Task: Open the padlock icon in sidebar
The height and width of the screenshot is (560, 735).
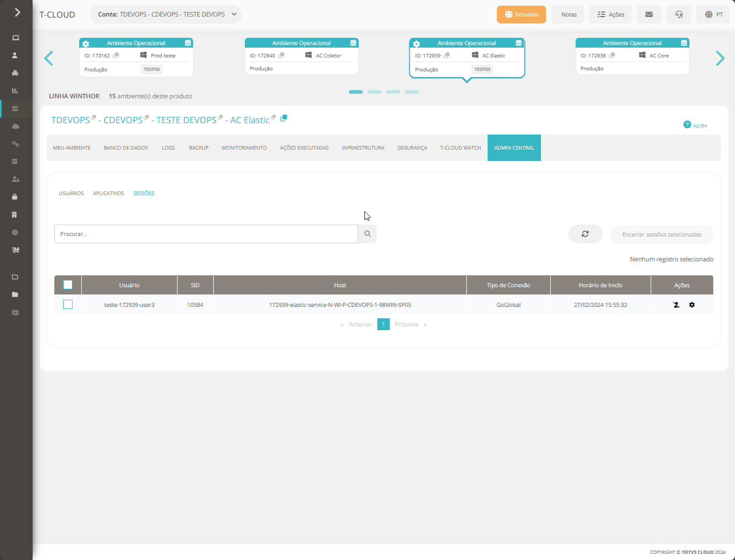Action: click(15, 197)
